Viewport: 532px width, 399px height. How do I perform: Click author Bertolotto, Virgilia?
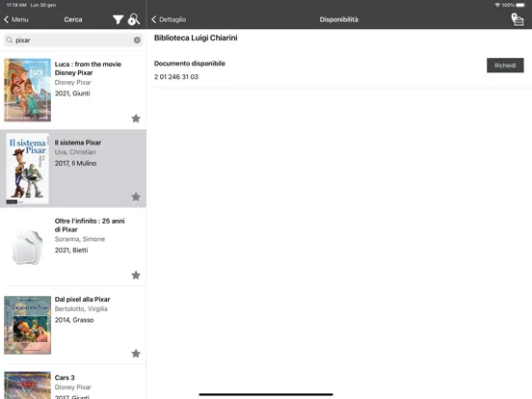click(x=81, y=309)
